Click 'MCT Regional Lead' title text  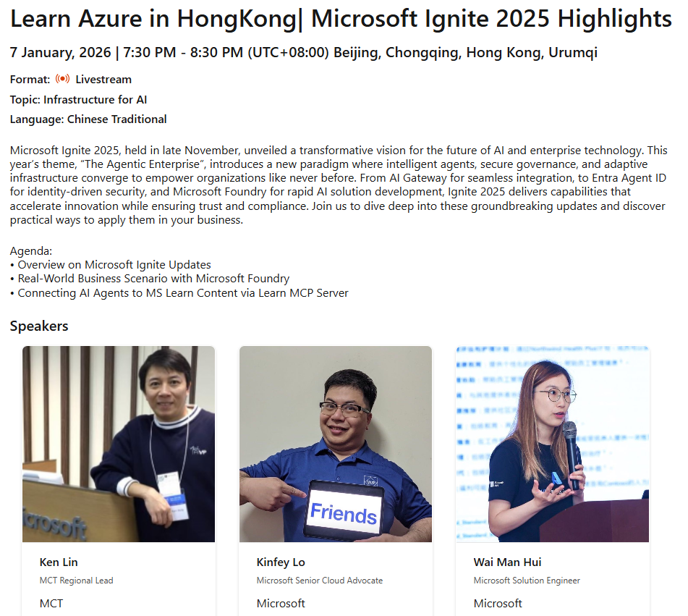(77, 581)
